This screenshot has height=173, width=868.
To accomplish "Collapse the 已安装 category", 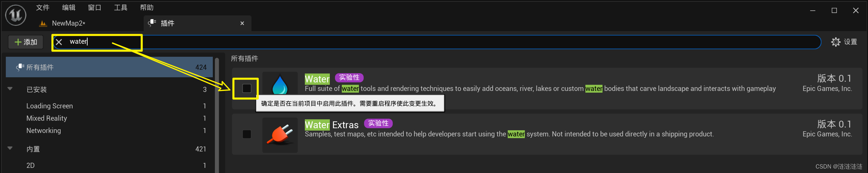I will coord(10,89).
